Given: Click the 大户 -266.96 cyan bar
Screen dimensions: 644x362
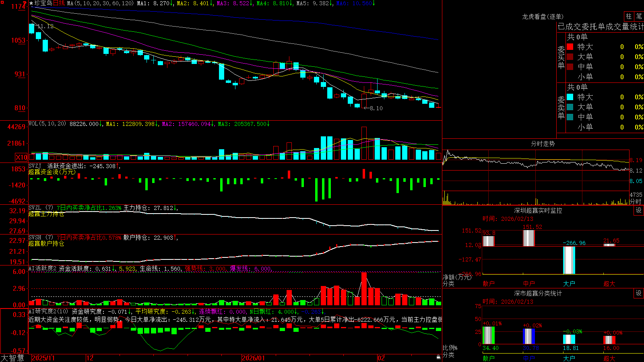Looking at the screenshot, I should (569, 260).
